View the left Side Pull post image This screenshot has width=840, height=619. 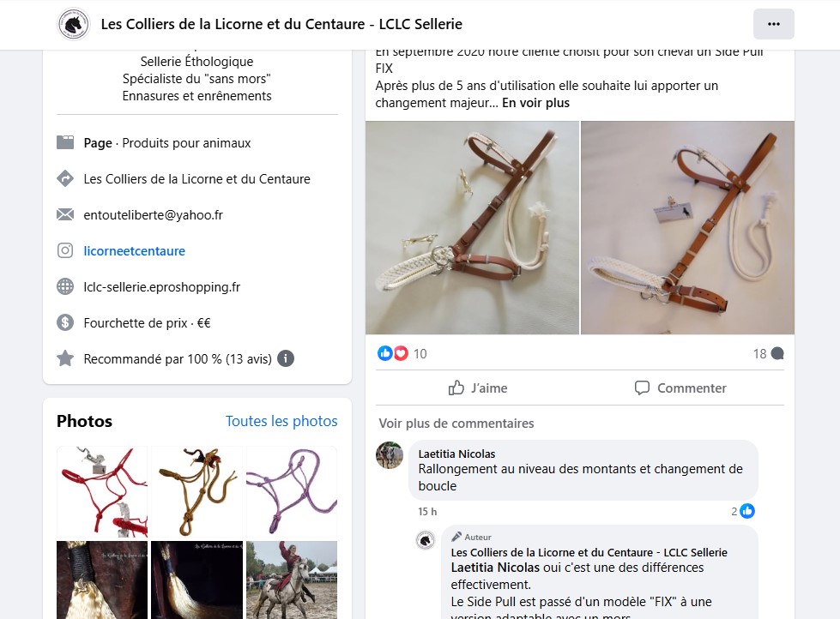472,227
